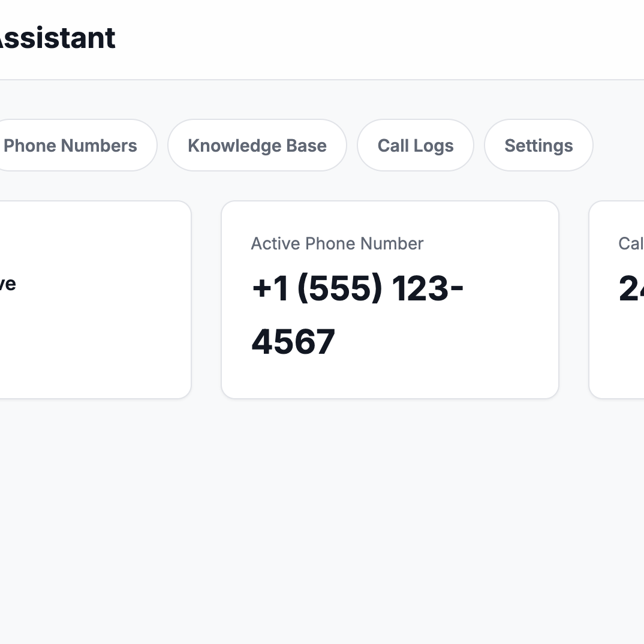
Task: Click the 'Active Phone Number' label text
Action: coord(337,243)
